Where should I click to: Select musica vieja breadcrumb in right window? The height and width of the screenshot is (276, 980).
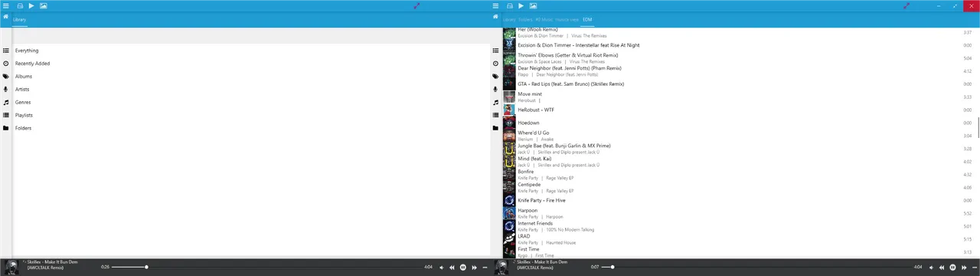[x=567, y=20]
